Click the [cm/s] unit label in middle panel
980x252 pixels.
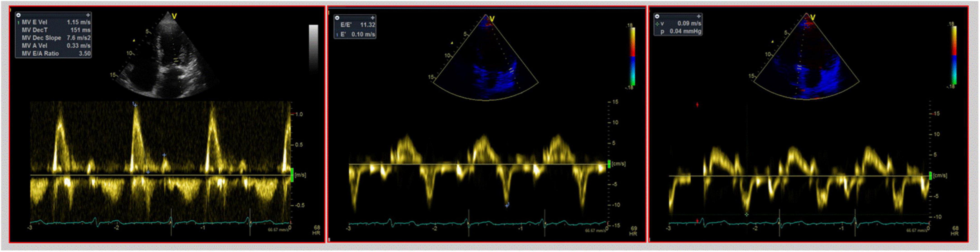619,164
